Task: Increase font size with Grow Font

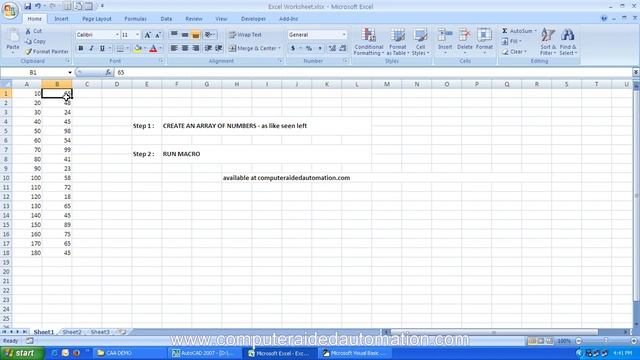Action: pyautogui.click(x=147, y=35)
